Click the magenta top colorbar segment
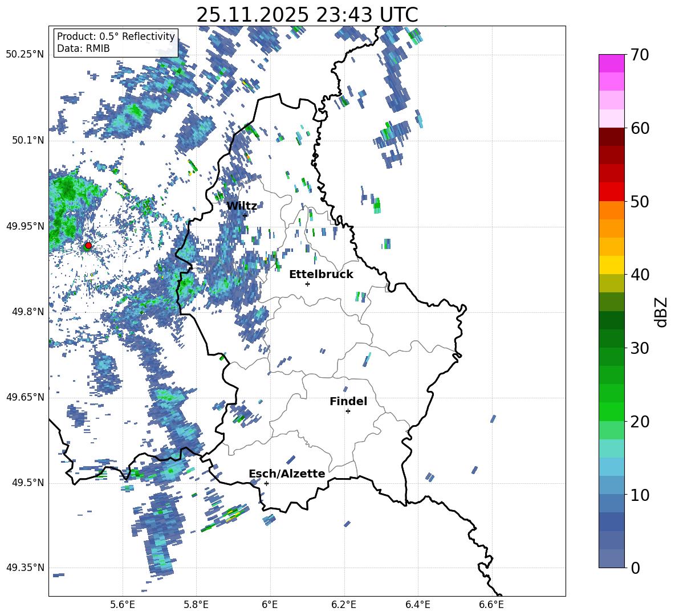 click(611, 64)
